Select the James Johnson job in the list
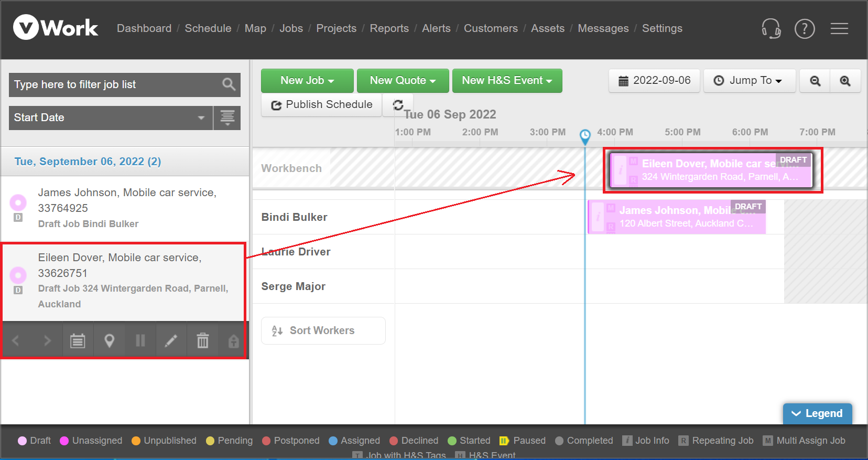 click(125, 208)
